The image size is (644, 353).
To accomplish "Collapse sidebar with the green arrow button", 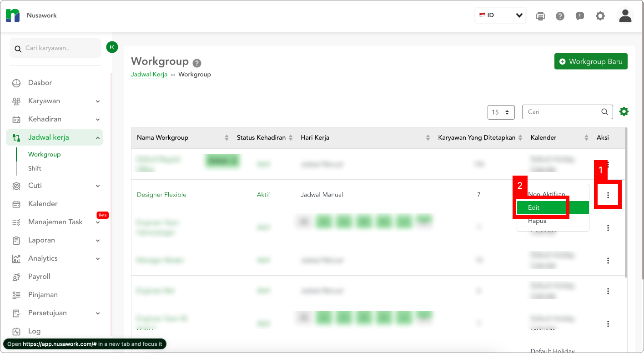I will pos(112,47).
